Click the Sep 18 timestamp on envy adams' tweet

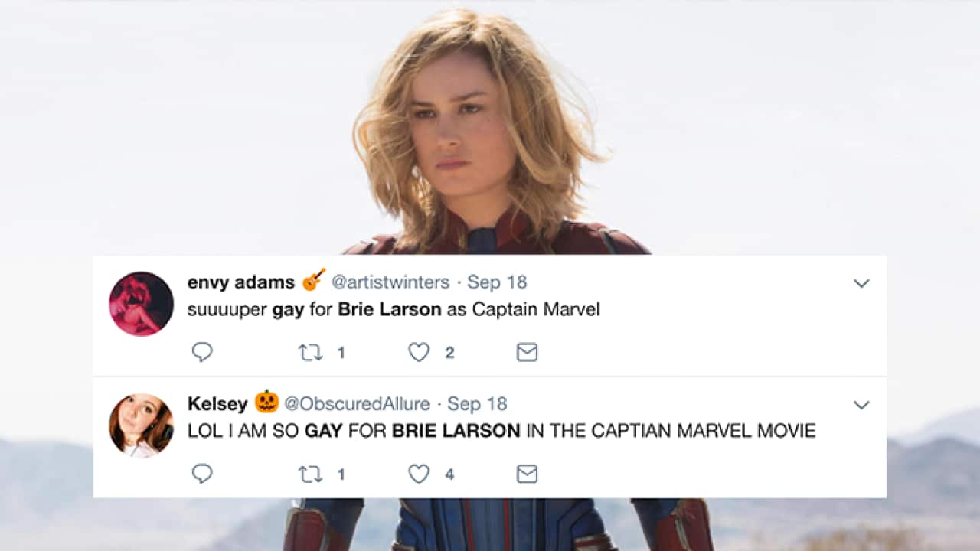[x=497, y=282]
